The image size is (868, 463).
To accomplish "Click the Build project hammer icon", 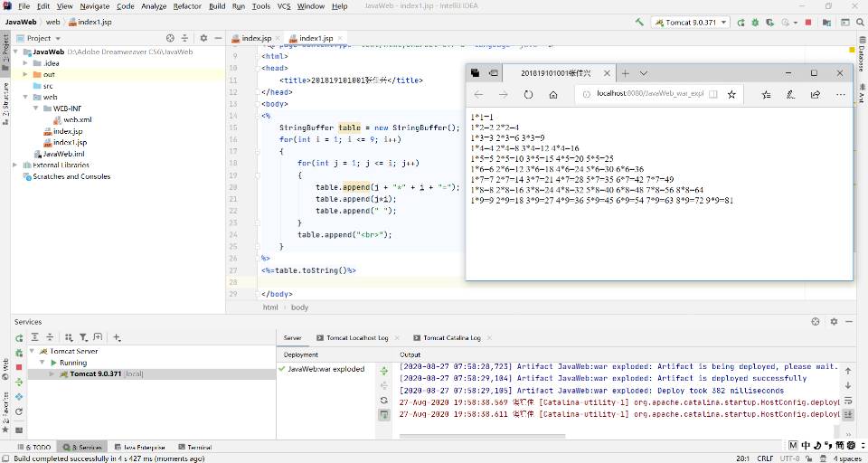I will tap(639, 22).
